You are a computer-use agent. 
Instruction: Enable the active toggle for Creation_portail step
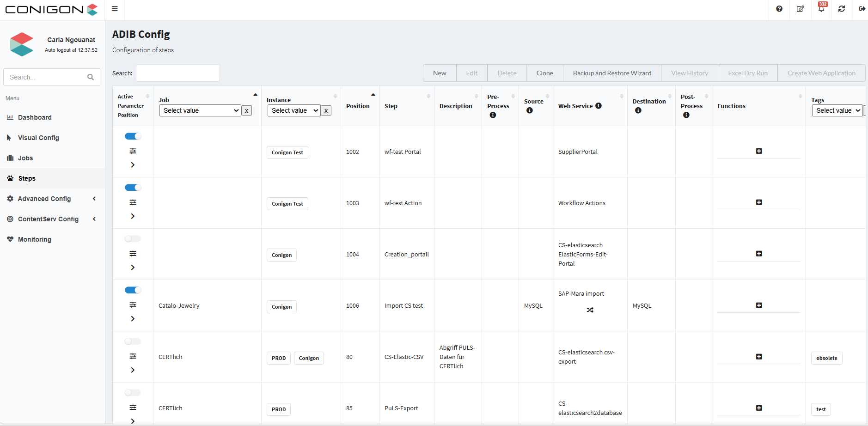click(x=133, y=239)
